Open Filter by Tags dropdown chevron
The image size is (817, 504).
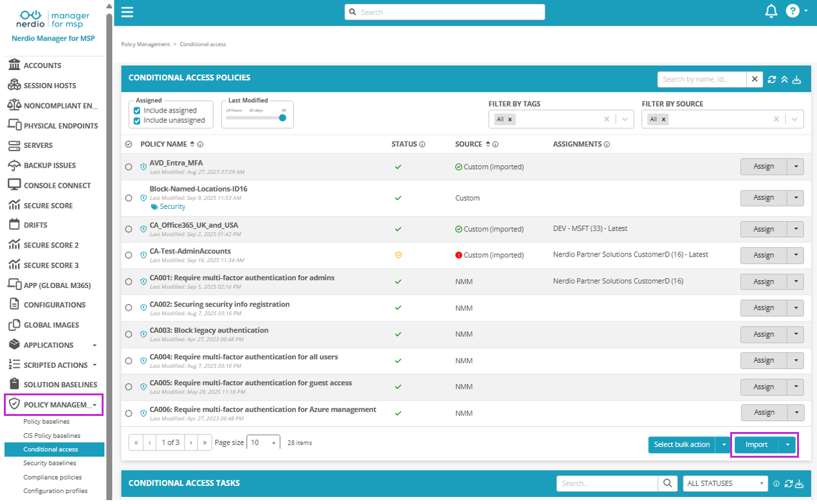point(625,119)
